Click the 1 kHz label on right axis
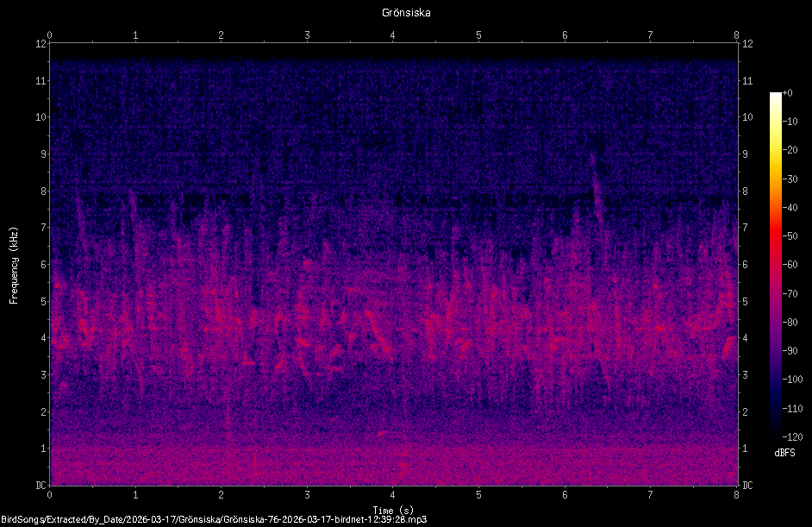The height and width of the screenshot is (527, 812). (746, 449)
